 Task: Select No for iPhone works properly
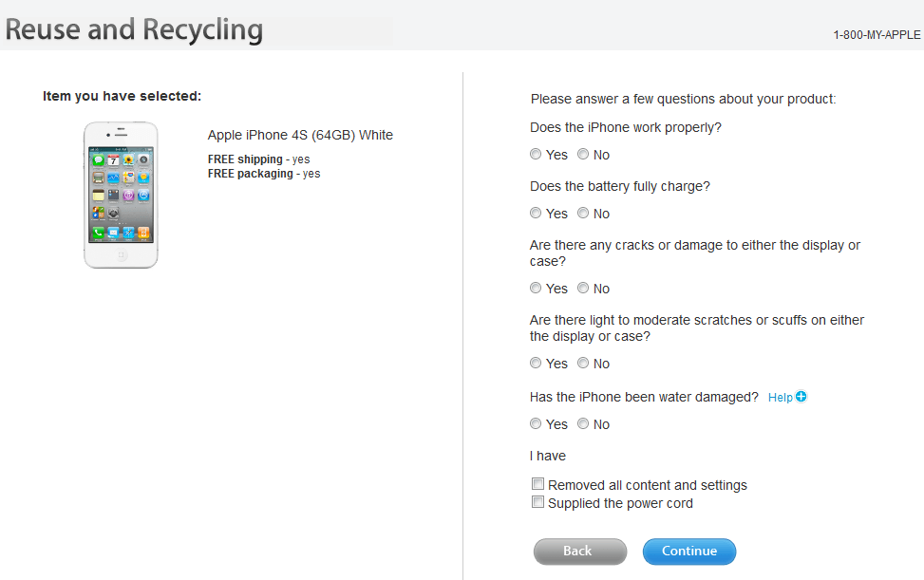pos(583,155)
